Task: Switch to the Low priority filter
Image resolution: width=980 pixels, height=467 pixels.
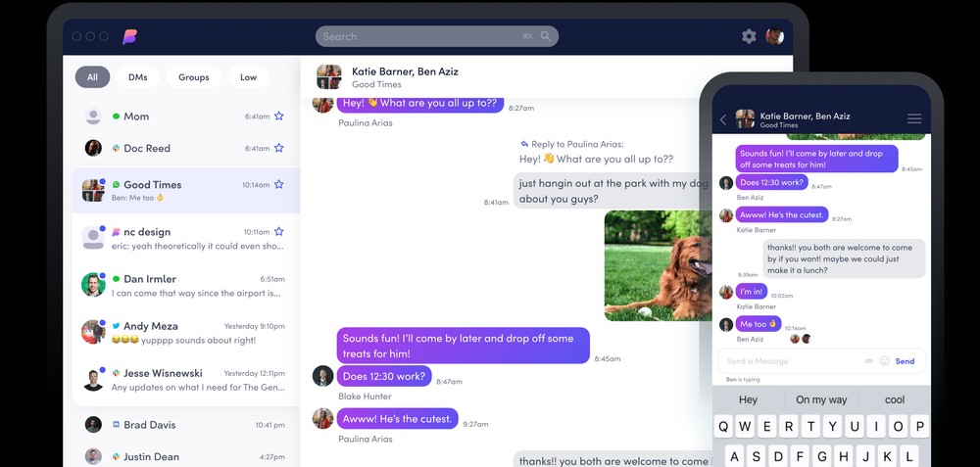Action: point(248,77)
